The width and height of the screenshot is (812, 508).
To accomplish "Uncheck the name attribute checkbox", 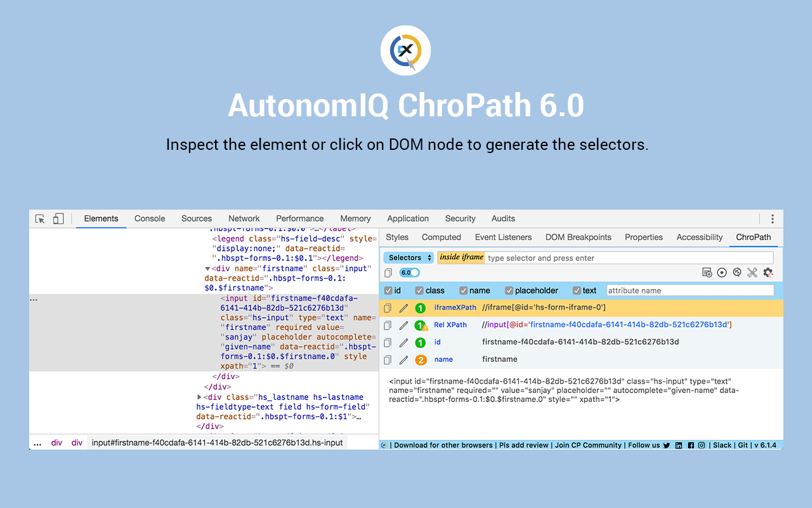I will tap(463, 290).
